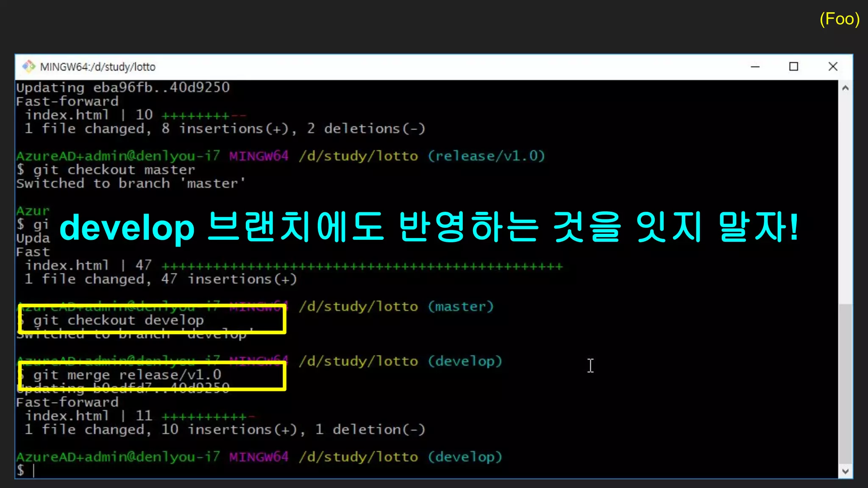Click the '(release/v1.0)' branch label in prompt
Screen dimensions: 868x488
[486, 156]
